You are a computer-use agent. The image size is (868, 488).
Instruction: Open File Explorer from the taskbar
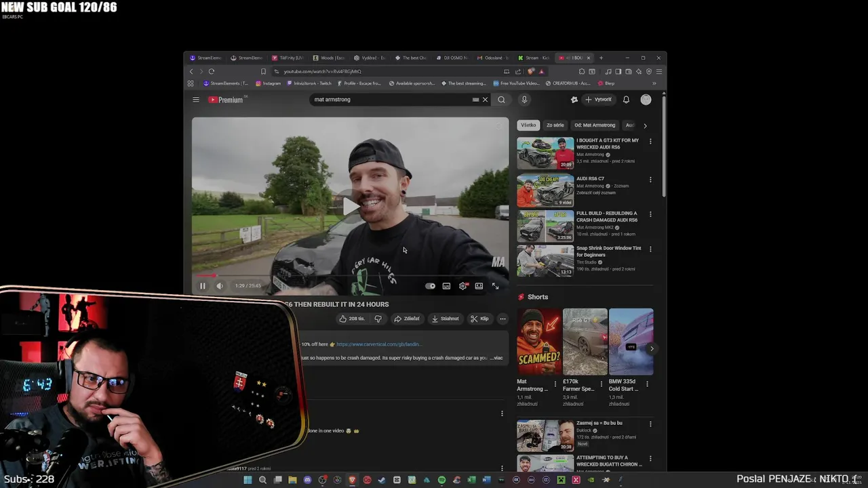coord(292,480)
